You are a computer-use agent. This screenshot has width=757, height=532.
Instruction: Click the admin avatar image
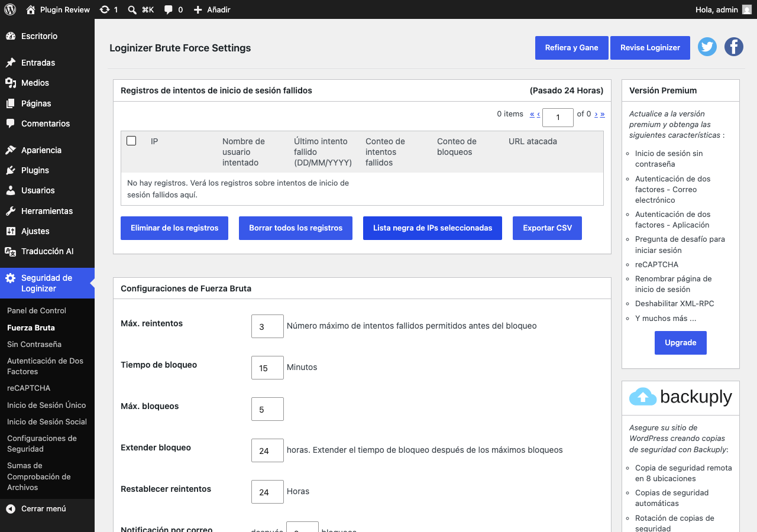tap(747, 9)
